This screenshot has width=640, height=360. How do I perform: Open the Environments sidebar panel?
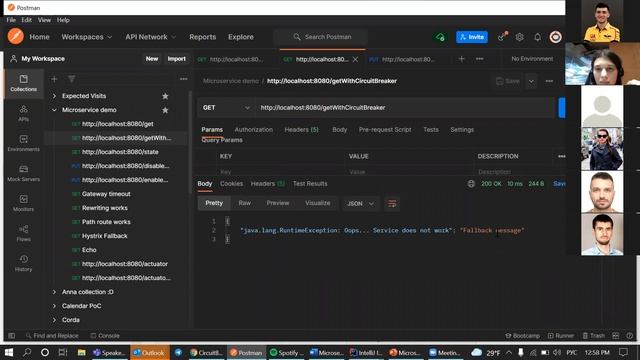click(x=23, y=143)
